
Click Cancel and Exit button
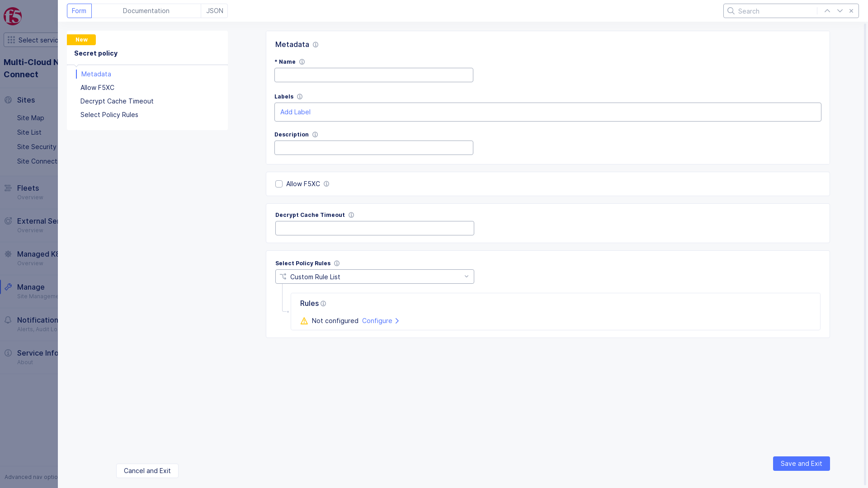[147, 471]
